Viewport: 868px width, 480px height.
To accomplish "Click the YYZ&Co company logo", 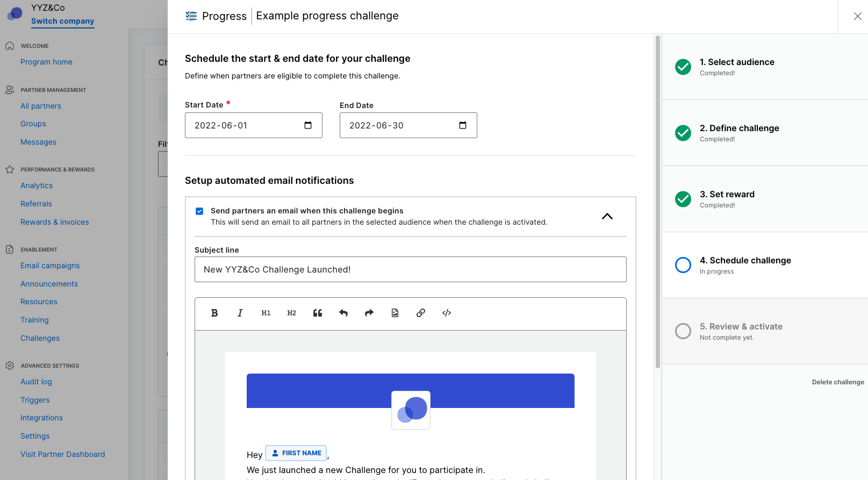I will [x=15, y=13].
